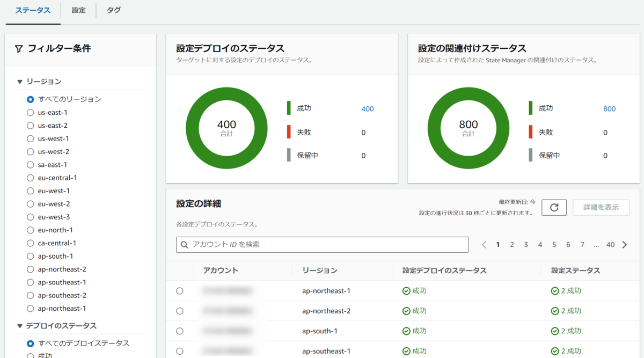Screen dimensions: 644x358
Task: Click green 成功 swatch in deploy status legend
Action: point(289,108)
